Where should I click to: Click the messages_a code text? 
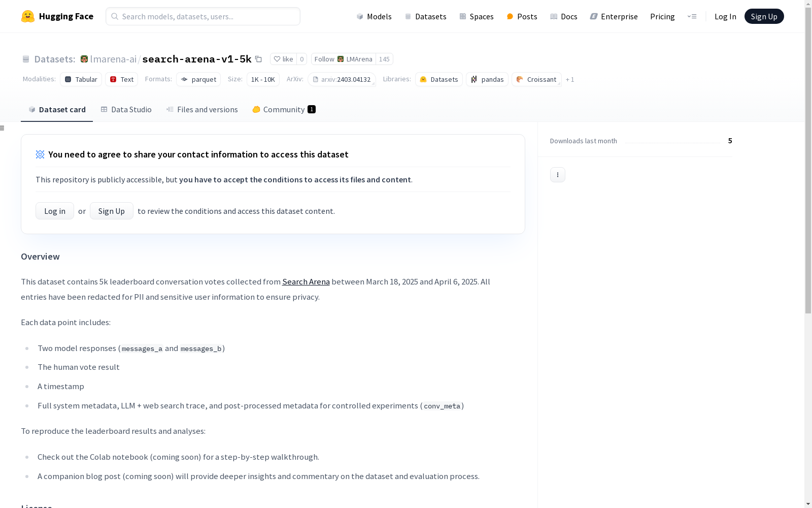point(142,348)
